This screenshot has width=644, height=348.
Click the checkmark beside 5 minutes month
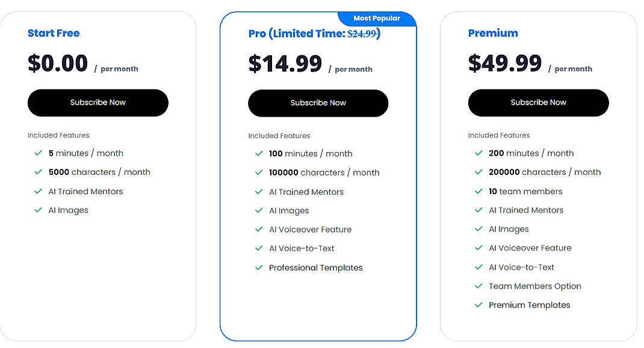pos(38,153)
